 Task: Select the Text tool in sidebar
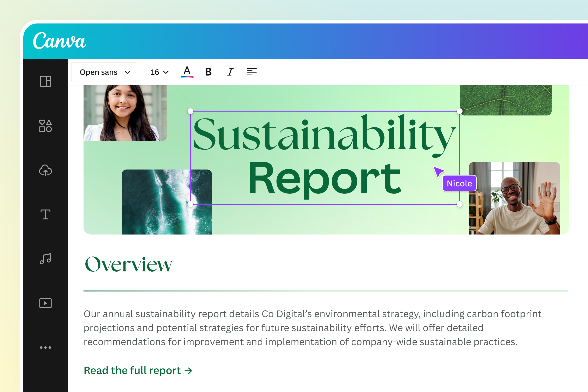45,214
